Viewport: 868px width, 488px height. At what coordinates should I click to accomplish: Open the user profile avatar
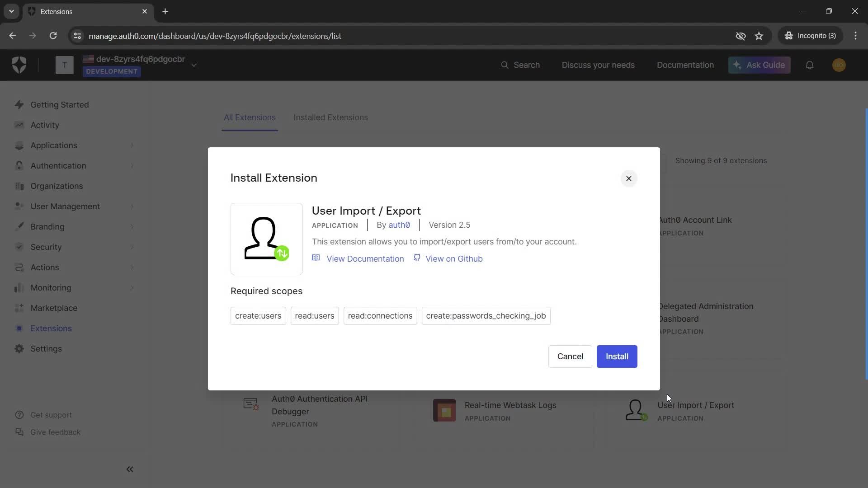[x=839, y=65]
